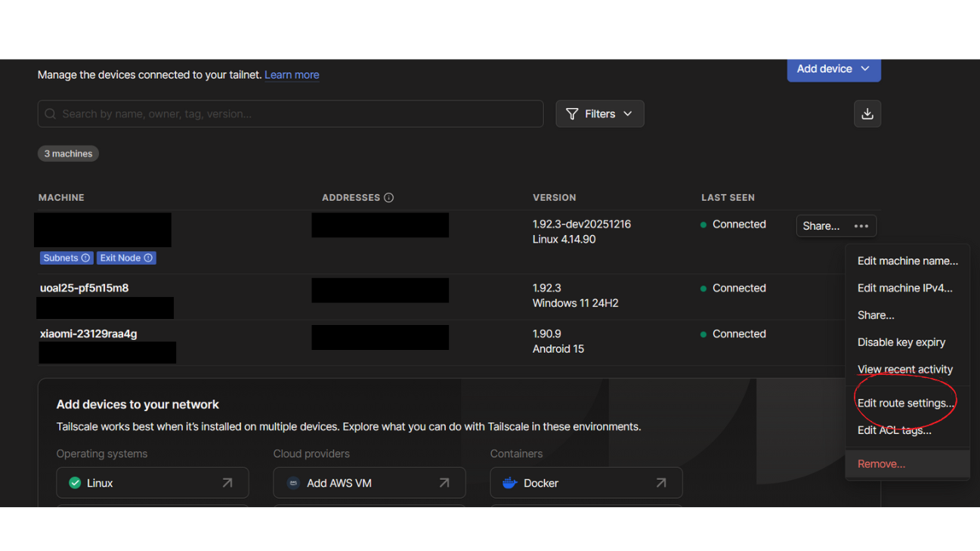Click the info icon on Subnets badge
Screen dimensions: 980x551
tap(85, 258)
